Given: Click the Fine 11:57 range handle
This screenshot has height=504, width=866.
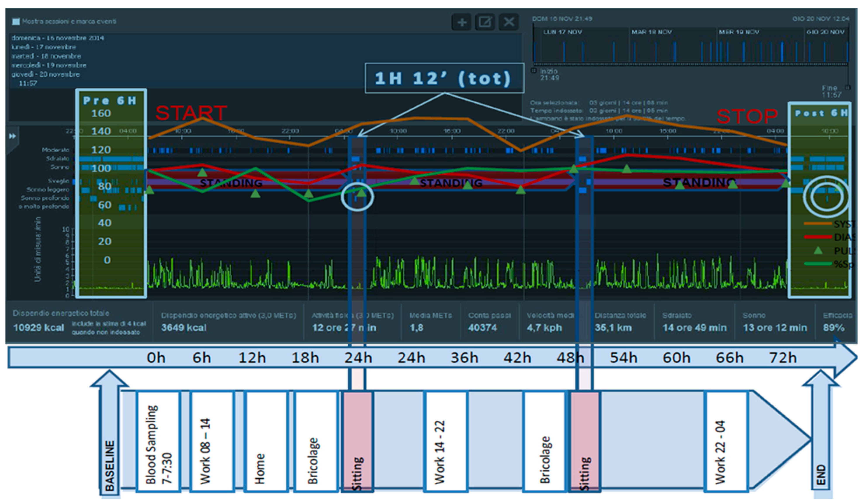Looking at the screenshot, I should (x=847, y=88).
